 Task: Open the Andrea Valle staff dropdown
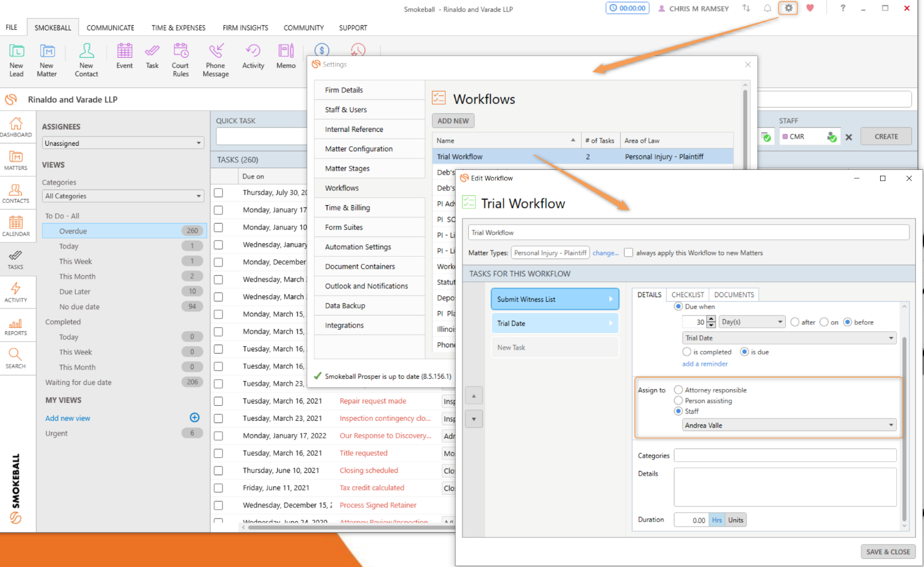(x=789, y=425)
